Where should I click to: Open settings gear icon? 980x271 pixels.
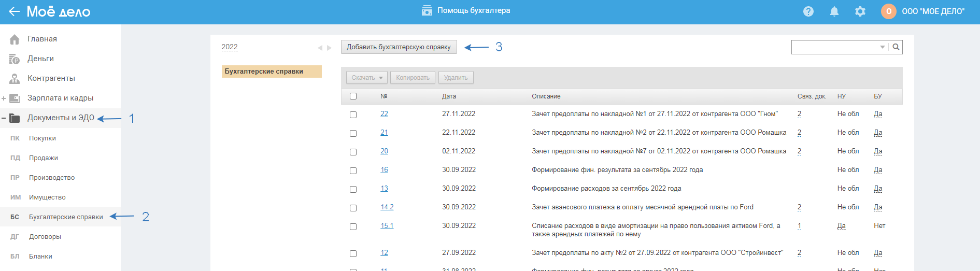click(x=860, y=11)
